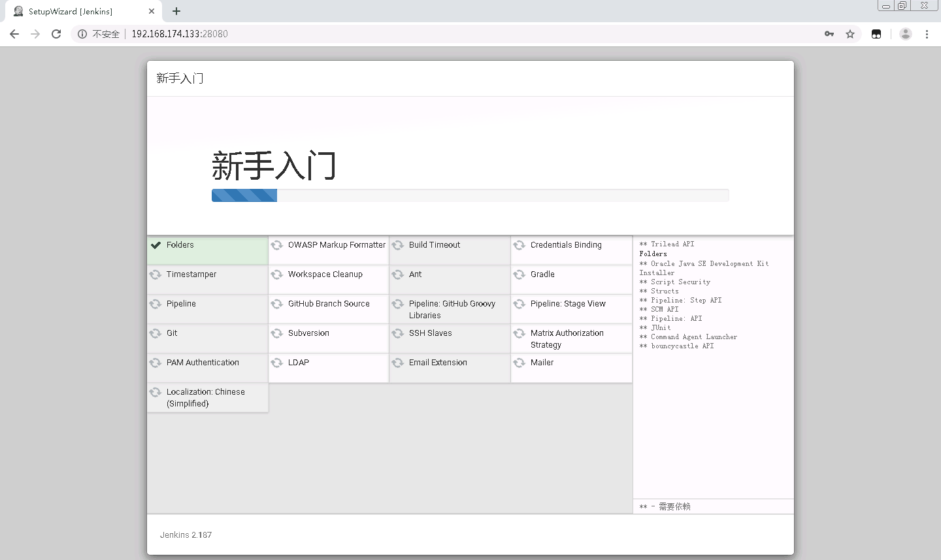This screenshot has width=941, height=560.
Task: Click the Build Timeout label
Action: click(435, 245)
